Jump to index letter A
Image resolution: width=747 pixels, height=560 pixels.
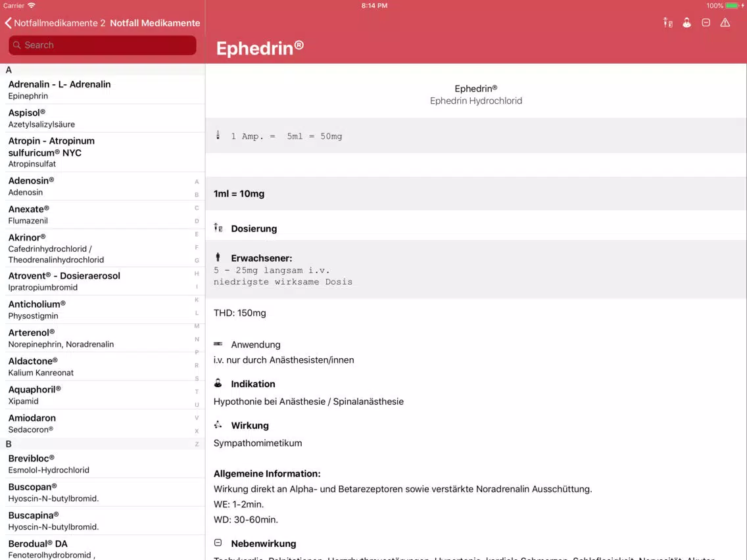click(x=197, y=181)
